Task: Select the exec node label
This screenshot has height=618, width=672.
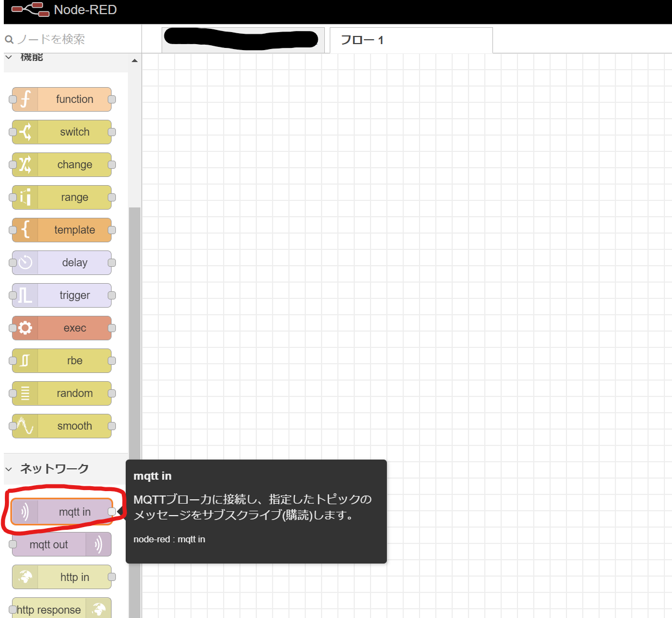Action: (x=75, y=328)
